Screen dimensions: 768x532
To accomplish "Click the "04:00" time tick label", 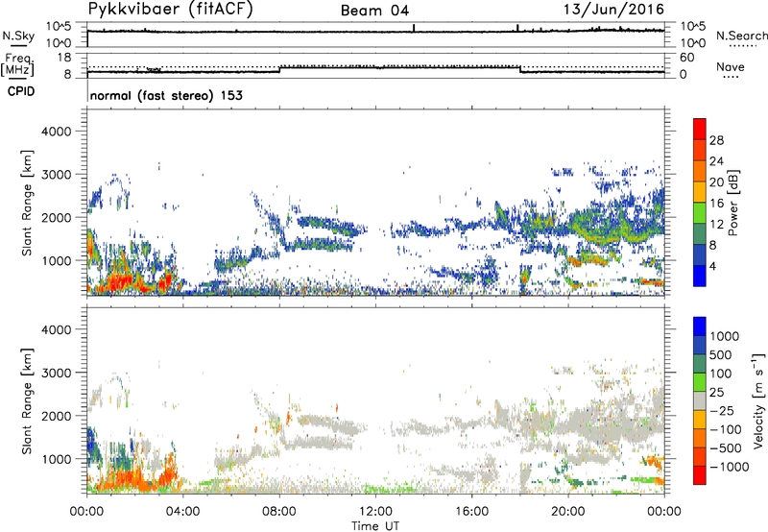I will click(x=182, y=512).
